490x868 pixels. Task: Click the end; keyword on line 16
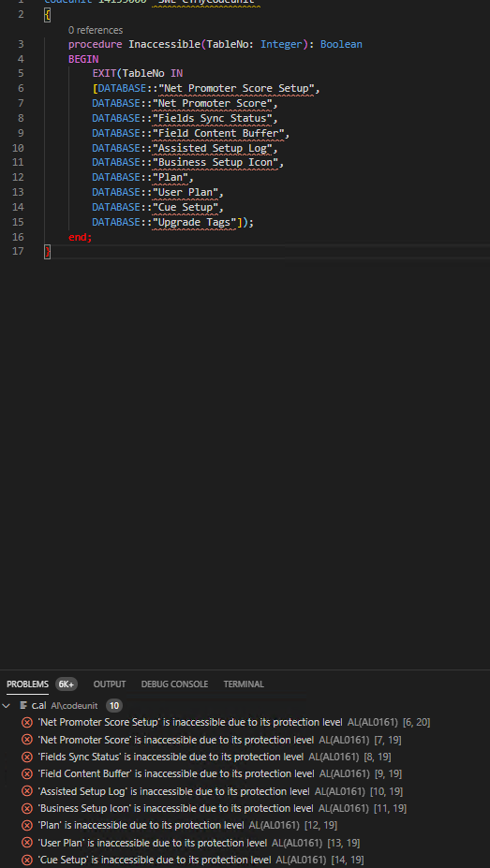click(81, 237)
